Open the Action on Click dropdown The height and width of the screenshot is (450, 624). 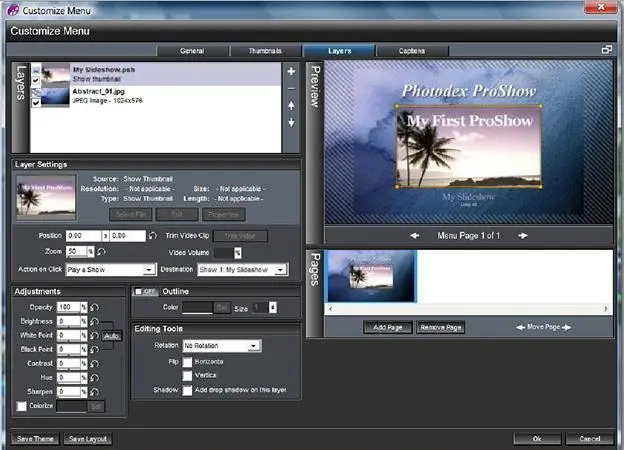[148, 270]
